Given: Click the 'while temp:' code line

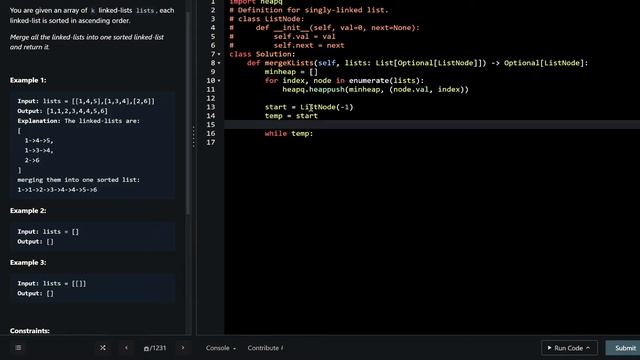Looking at the screenshot, I should 289,133.
